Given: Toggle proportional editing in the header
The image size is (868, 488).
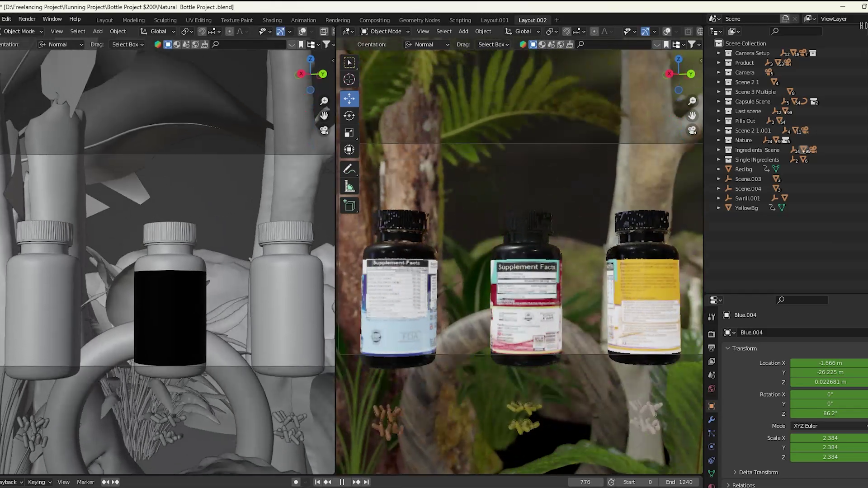Looking at the screenshot, I should (x=594, y=31).
